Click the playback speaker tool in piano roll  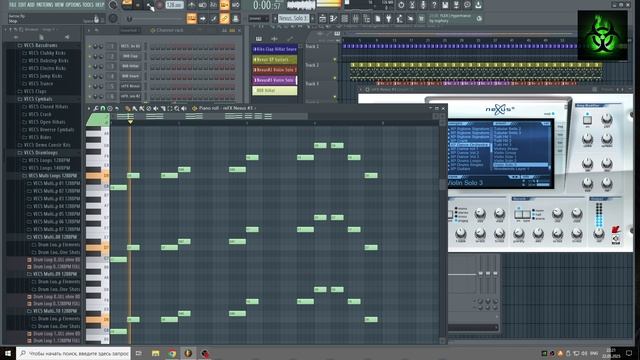point(184,109)
